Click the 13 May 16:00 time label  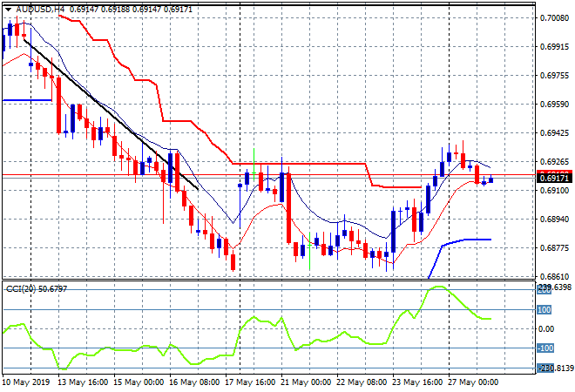coord(83,382)
